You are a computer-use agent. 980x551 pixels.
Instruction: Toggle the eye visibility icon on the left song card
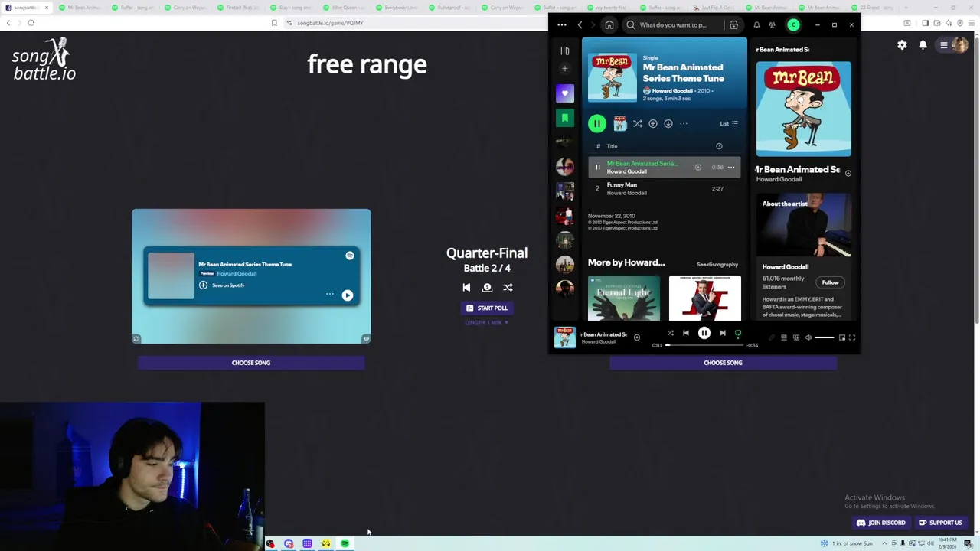coord(366,339)
